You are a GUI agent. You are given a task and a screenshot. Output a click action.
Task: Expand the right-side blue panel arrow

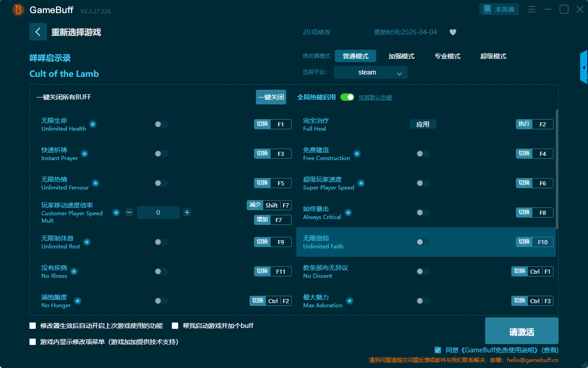click(x=584, y=67)
